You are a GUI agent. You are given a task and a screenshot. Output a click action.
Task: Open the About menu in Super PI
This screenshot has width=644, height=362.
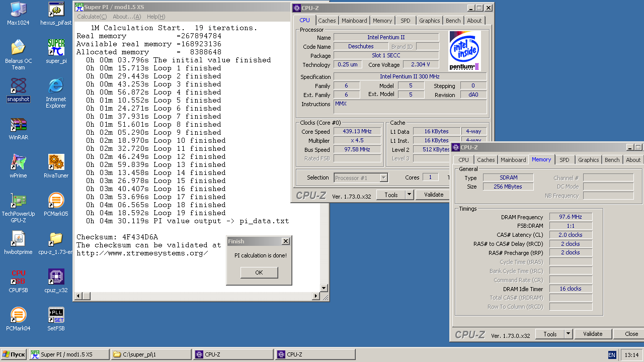tap(127, 17)
